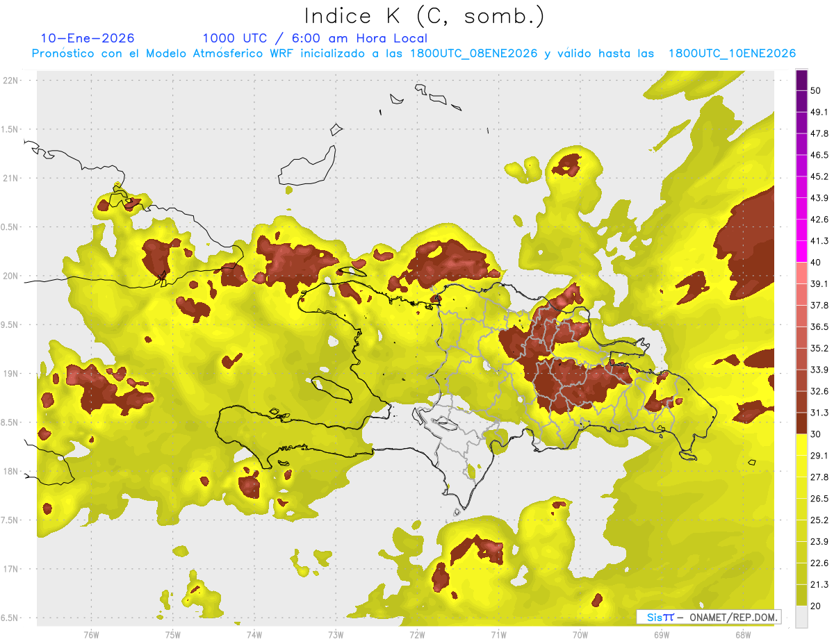Click the colorbar value "37.8"
Image resolution: width=834 pixels, height=644 pixels.
pos(819,306)
